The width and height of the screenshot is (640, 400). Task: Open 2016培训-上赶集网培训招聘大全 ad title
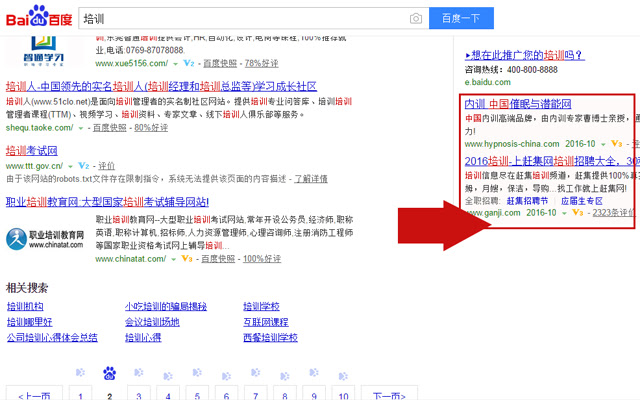tap(550, 161)
